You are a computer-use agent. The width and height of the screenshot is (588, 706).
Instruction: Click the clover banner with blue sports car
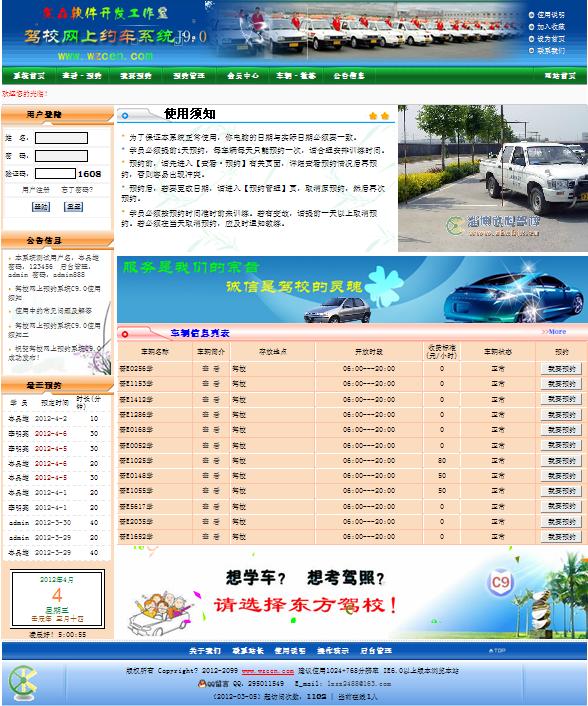coord(352,290)
